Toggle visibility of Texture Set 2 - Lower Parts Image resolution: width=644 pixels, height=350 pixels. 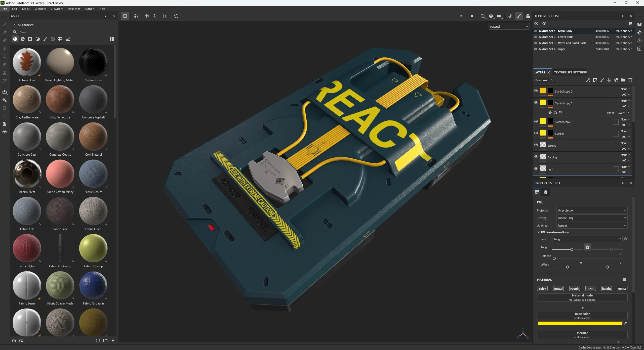click(536, 37)
